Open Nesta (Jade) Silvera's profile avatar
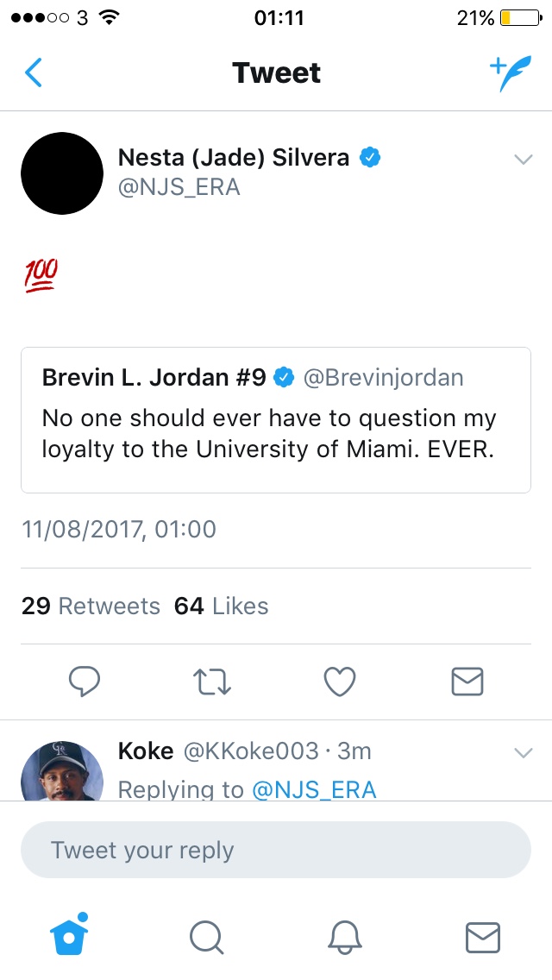Image resolution: width=552 pixels, height=980 pixels. (62, 173)
